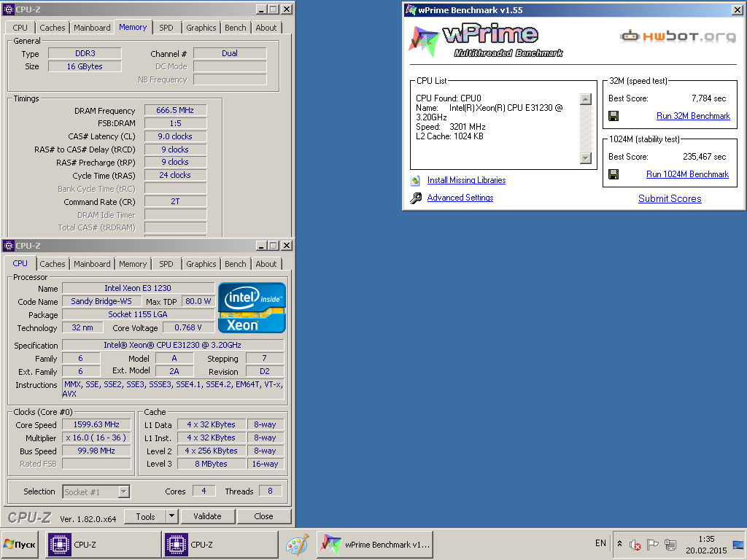This screenshot has width=747, height=560.
Task: Click the Threads value 8
Action: coord(270,491)
